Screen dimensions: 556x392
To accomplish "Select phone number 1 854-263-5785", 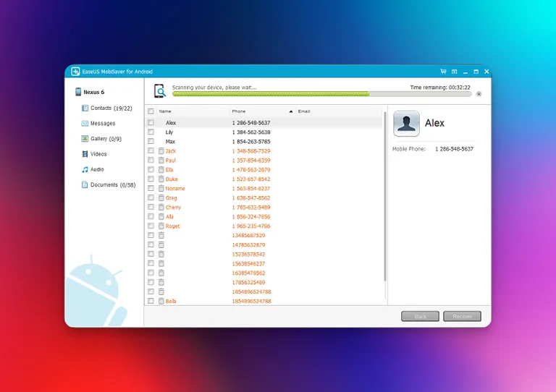I will [x=251, y=141].
